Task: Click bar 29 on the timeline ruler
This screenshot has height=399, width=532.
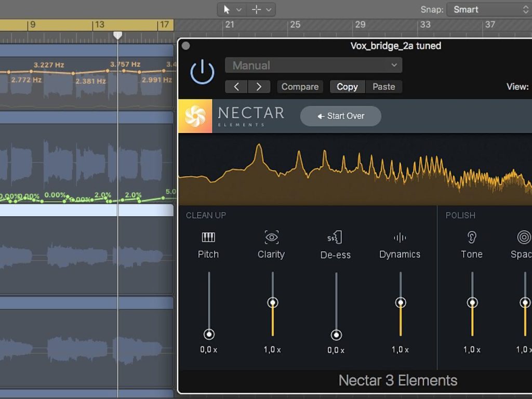Action: pos(361,24)
